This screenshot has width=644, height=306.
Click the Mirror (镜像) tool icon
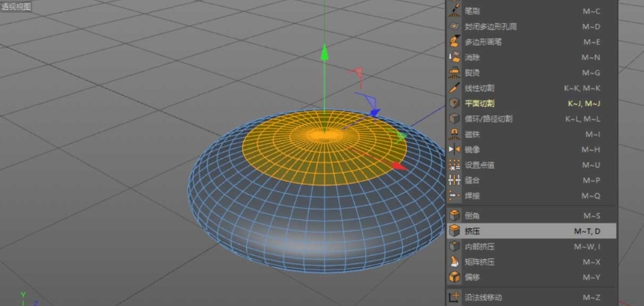coord(454,149)
